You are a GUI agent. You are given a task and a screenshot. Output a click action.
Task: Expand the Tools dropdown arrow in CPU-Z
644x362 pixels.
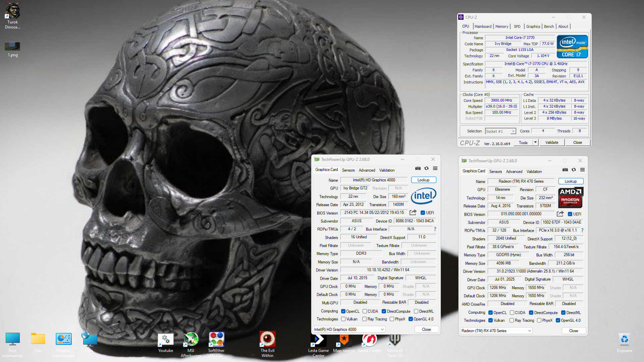click(535, 142)
